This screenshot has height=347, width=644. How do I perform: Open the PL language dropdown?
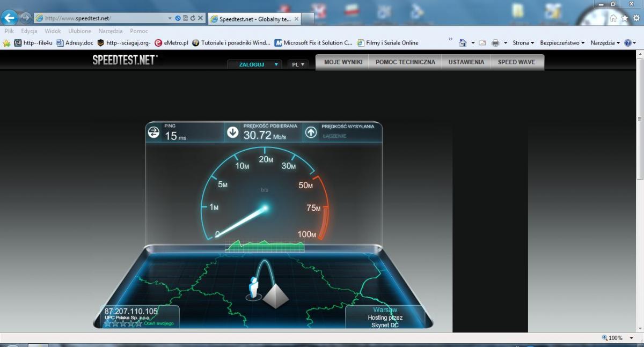click(298, 64)
